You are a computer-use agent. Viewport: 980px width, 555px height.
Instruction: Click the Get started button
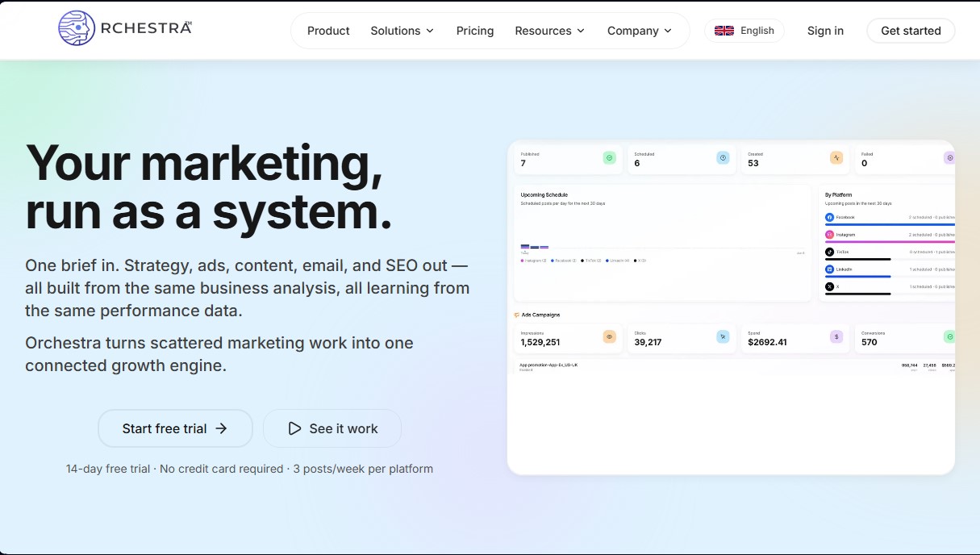[911, 31]
